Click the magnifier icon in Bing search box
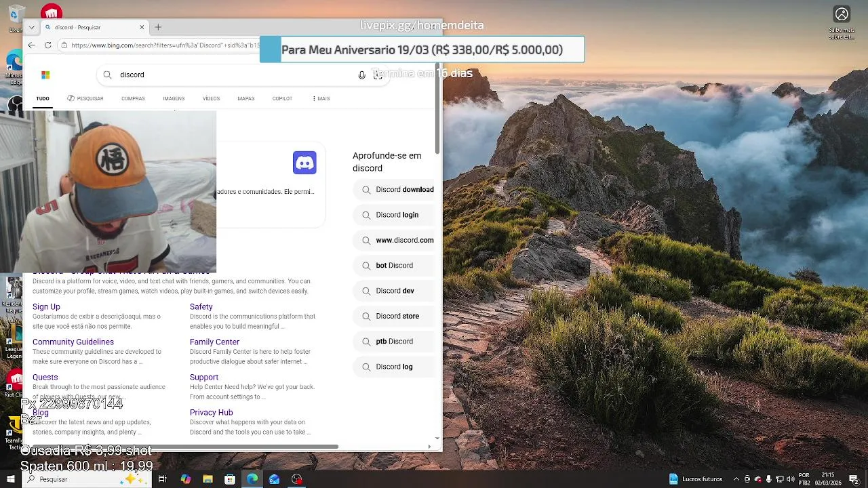Screen dimensions: 868x488 point(107,75)
